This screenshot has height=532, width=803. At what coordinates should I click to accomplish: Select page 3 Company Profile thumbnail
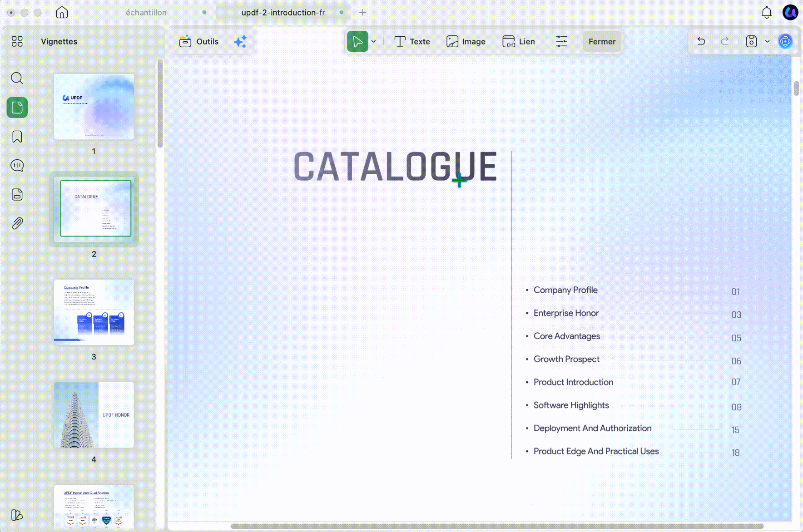coord(94,312)
